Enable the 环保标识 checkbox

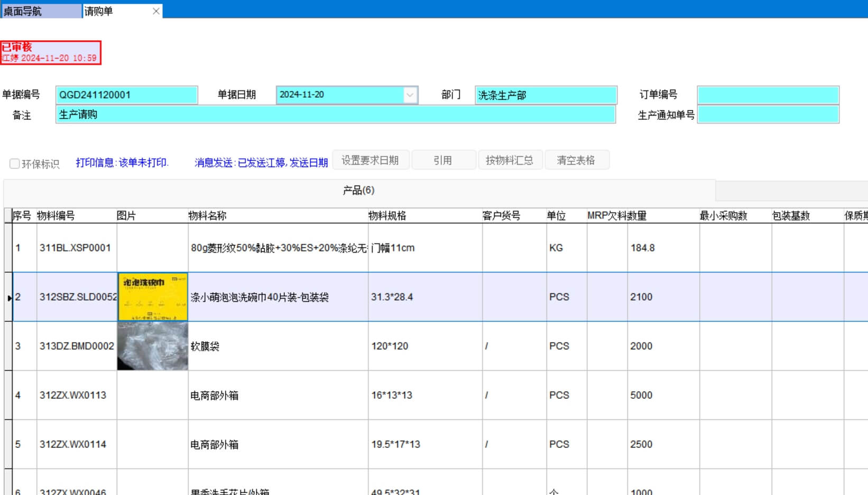[15, 164]
